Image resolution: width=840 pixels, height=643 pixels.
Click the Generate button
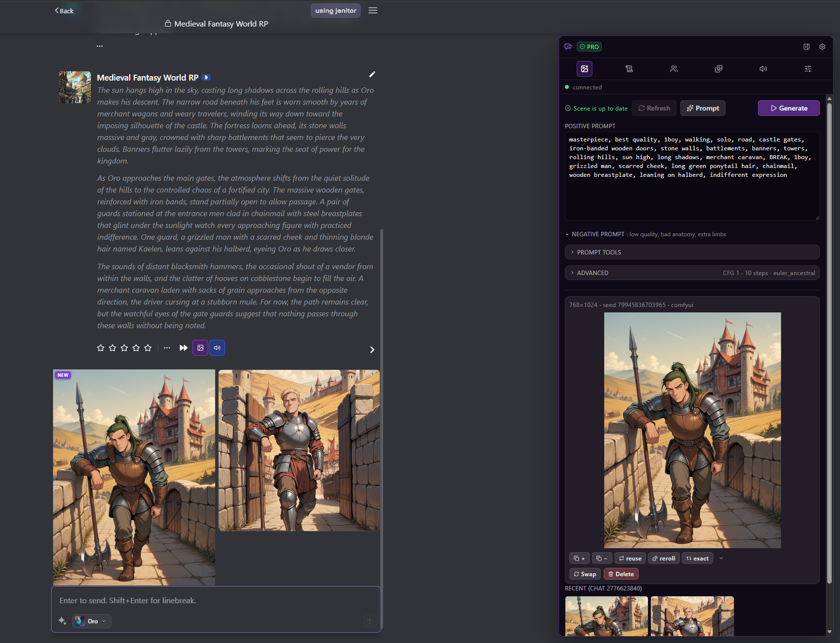coord(789,108)
